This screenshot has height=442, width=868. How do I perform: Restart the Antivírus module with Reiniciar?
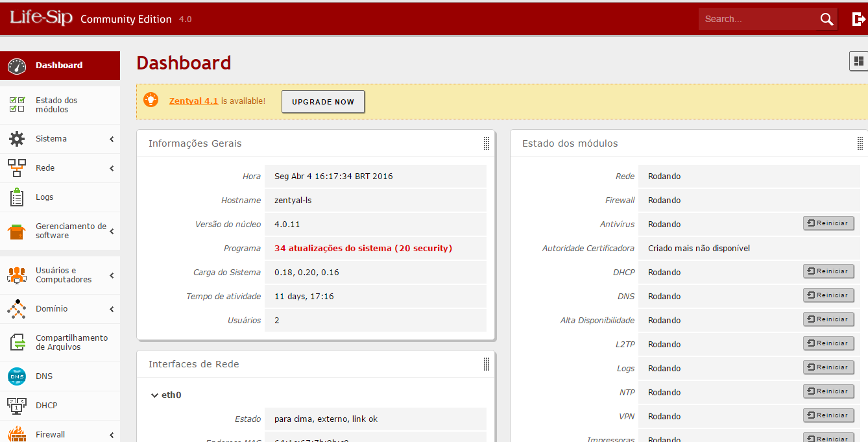(828, 223)
